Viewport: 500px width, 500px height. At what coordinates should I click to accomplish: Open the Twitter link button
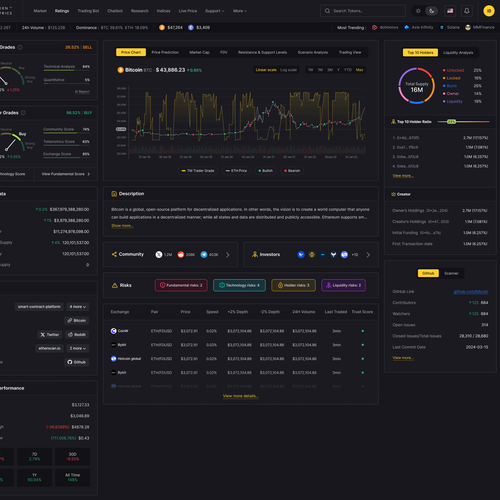pos(50,334)
